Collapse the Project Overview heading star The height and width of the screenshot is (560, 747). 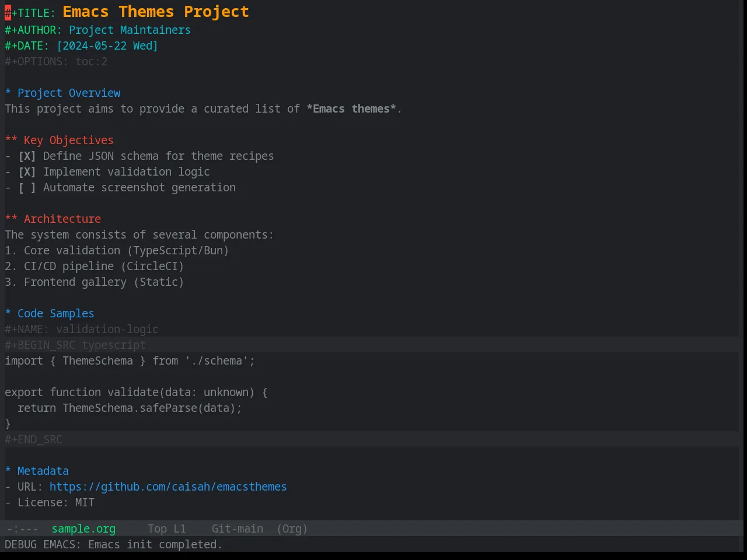click(x=8, y=93)
